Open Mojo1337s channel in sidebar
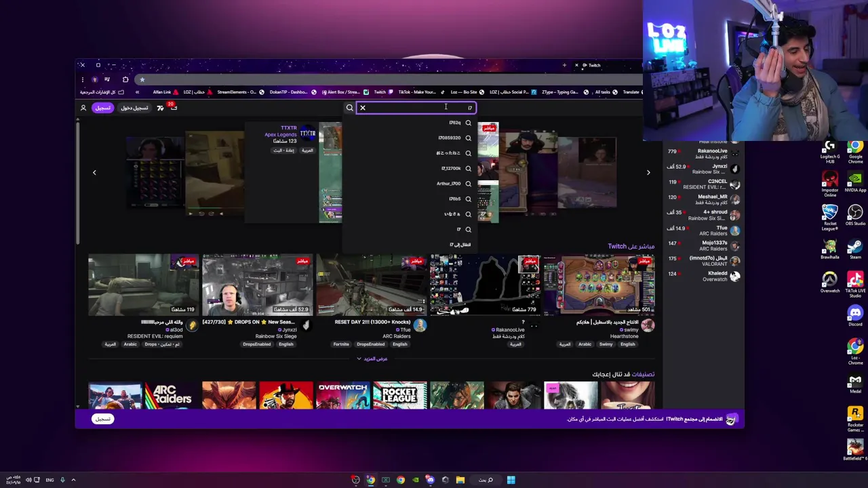The width and height of the screenshot is (868, 488). pos(703,245)
